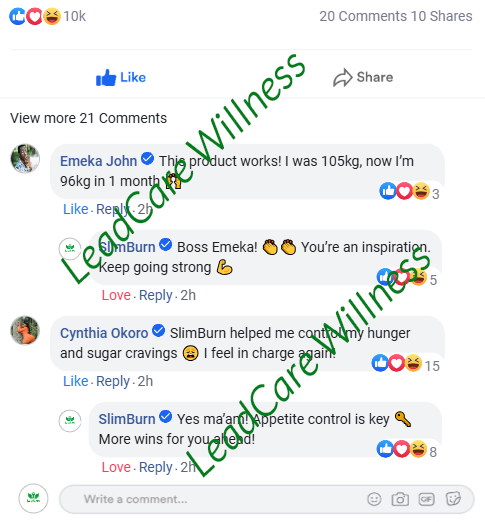
Task: Expand View more 21 Comments
Action: pos(88,118)
